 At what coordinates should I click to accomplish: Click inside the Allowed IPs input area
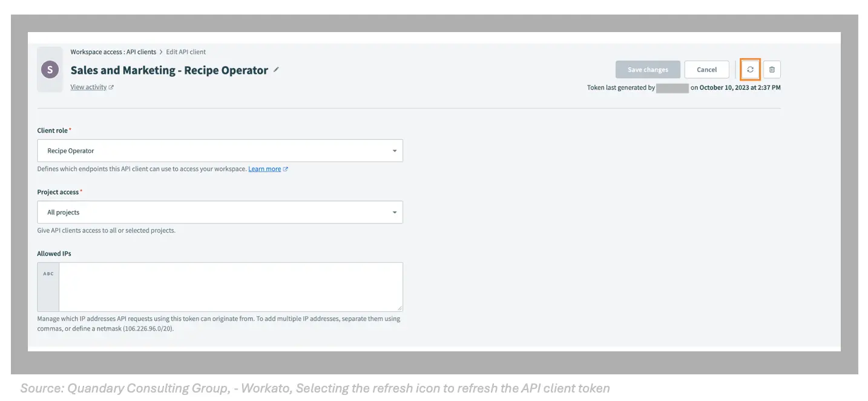coord(230,287)
